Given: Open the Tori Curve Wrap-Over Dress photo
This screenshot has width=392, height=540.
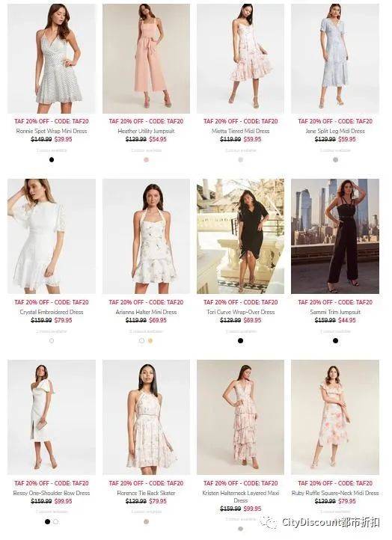Looking at the screenshot, I should [240, 236].
